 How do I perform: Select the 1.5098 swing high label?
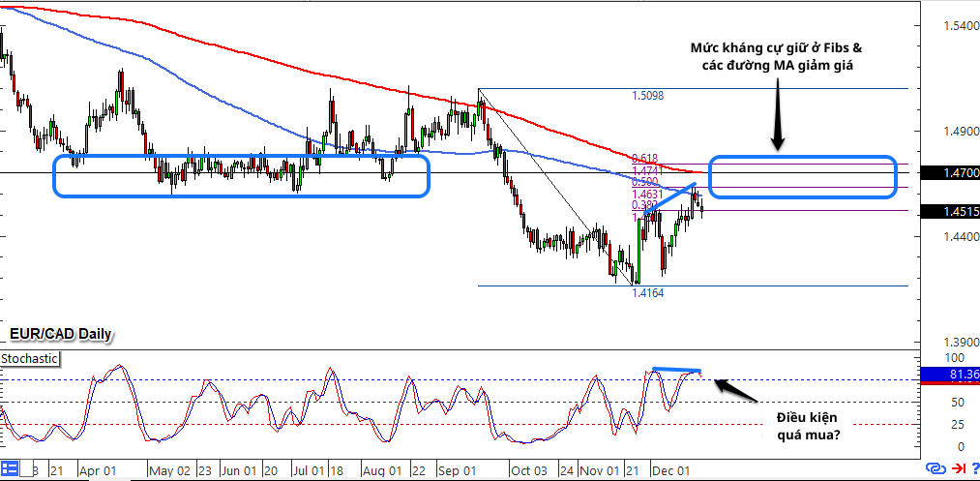tap(647, 96)
